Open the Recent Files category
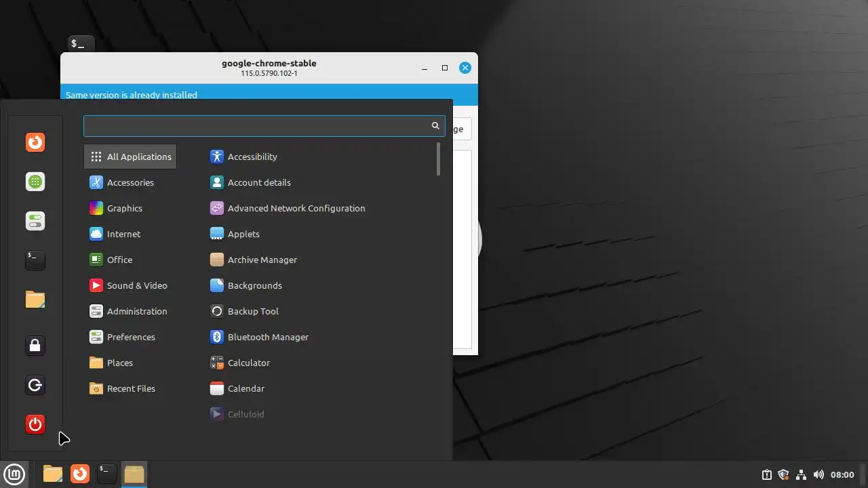Image resolution: width=868 pixels, height=488 pixels. point(130,388)
